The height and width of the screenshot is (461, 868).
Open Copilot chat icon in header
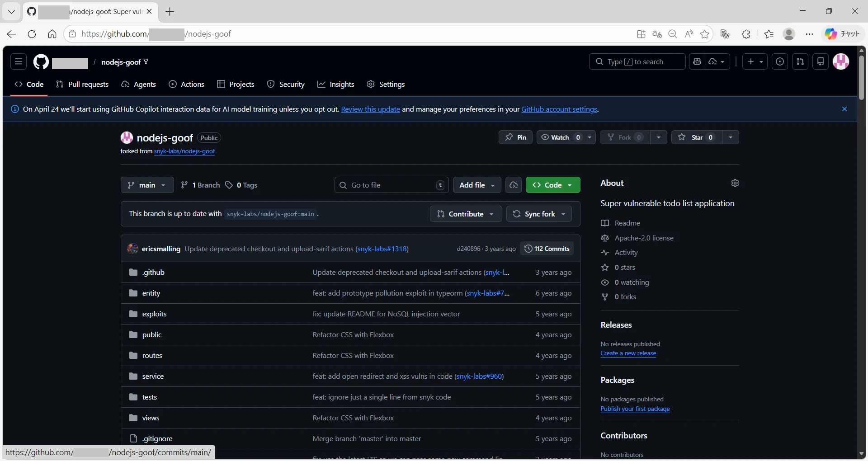pos(697,61)
